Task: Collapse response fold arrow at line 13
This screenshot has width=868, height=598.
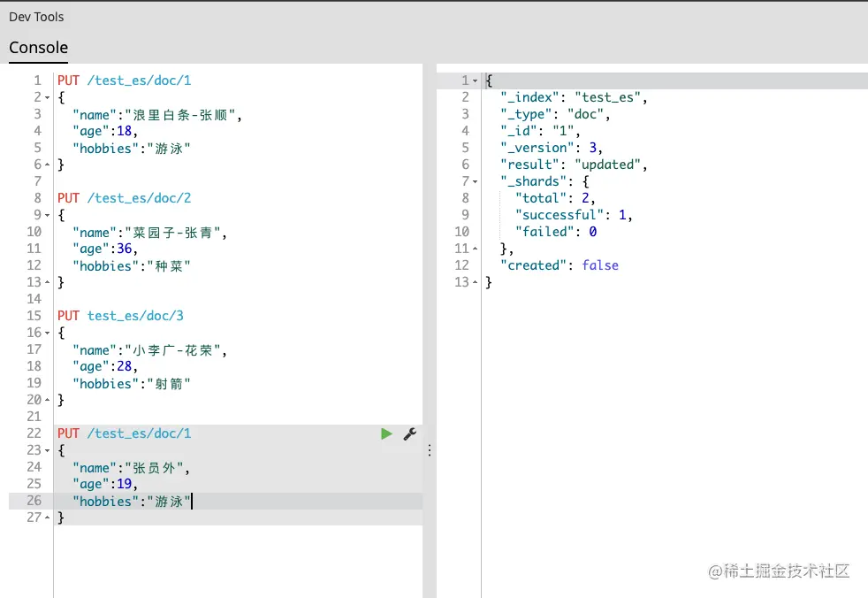Action: (475, 282)
